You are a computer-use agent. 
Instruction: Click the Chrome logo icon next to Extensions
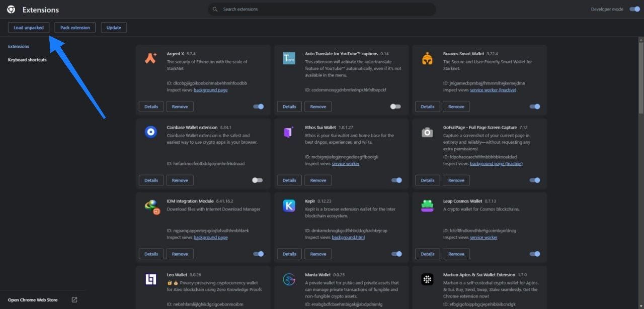tap(11, 10)
